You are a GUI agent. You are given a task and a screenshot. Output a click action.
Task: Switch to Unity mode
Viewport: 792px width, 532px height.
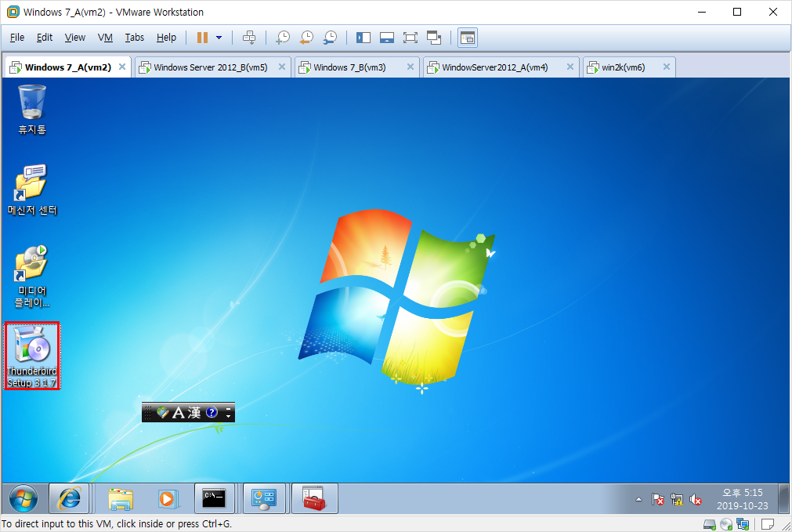(x=434, y=38)
